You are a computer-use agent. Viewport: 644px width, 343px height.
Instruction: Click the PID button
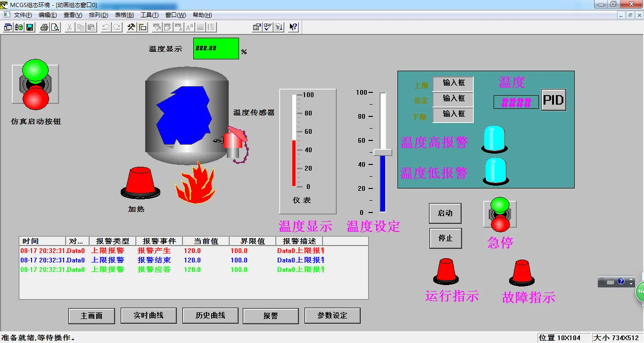point(553,100)
